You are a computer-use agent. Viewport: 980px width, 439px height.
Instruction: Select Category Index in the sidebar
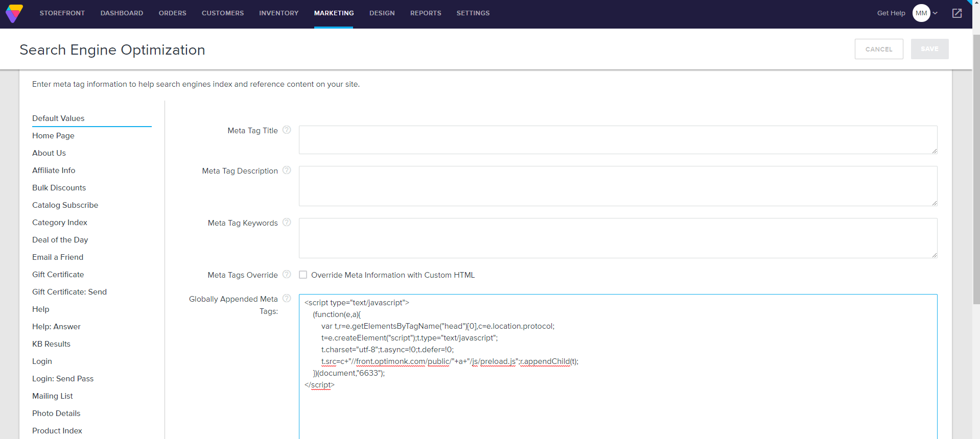point(60,223)
